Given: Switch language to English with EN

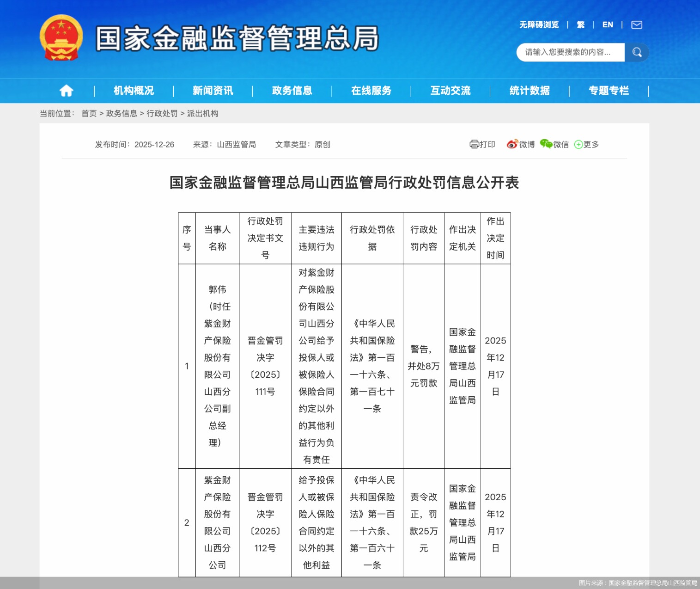Looking at the screenshot, I should tap(608, 25).
